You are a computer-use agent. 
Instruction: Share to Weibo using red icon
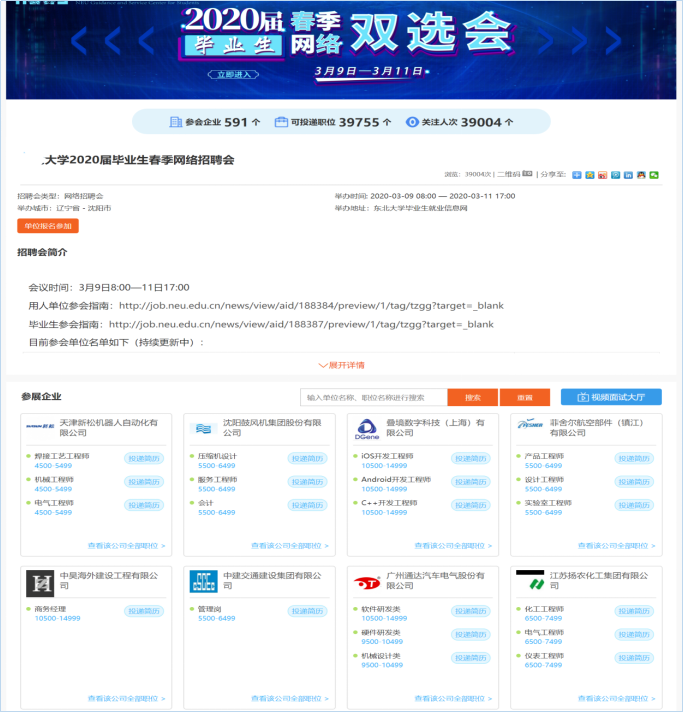(602, 174)
